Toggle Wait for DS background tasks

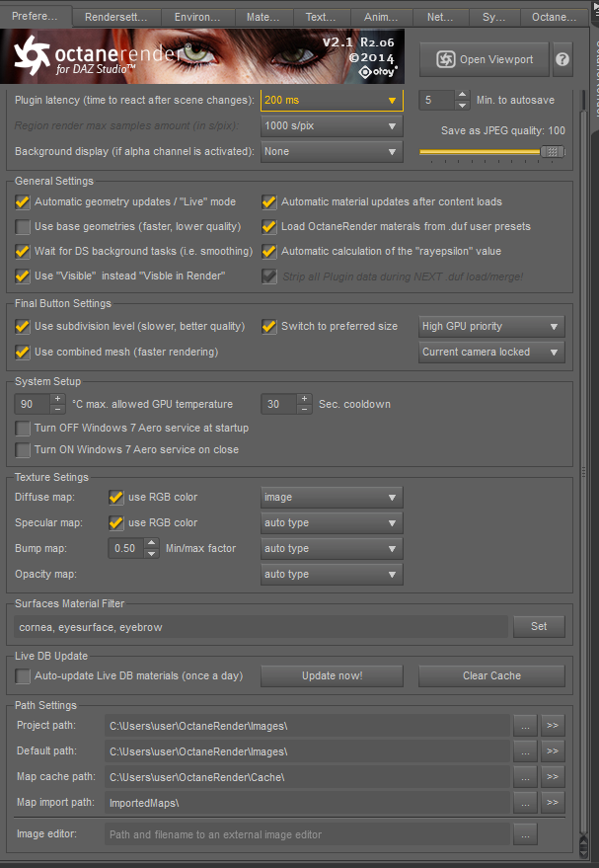(23, 252)
